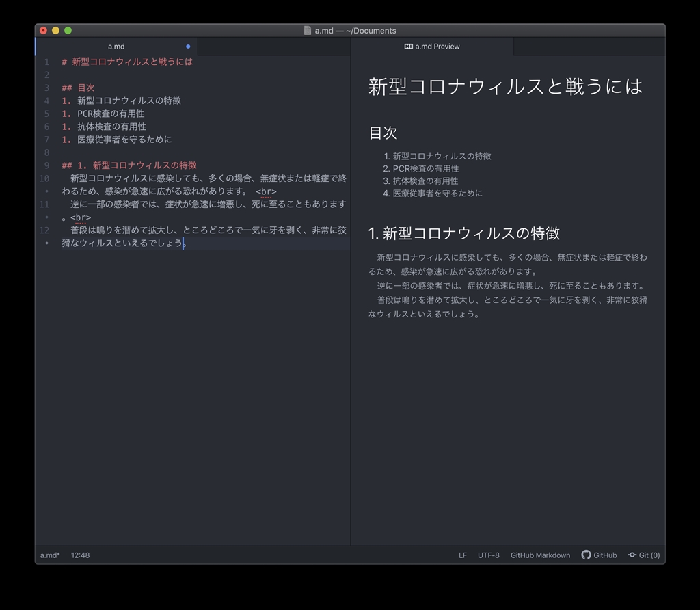Click '2. PCR検査の有用性' in preview list
Screen dimensions: 700x610
coord(420,168)
